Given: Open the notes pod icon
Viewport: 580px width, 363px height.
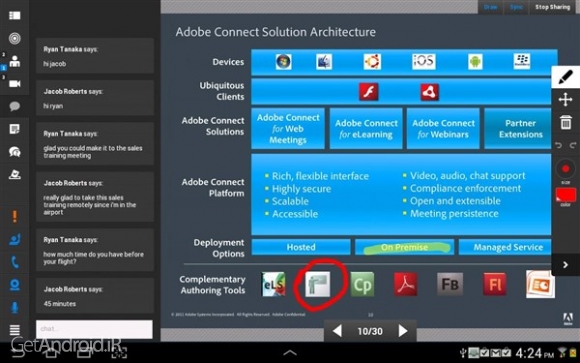Looking at the screenshot, I should (x=14, y=129).
